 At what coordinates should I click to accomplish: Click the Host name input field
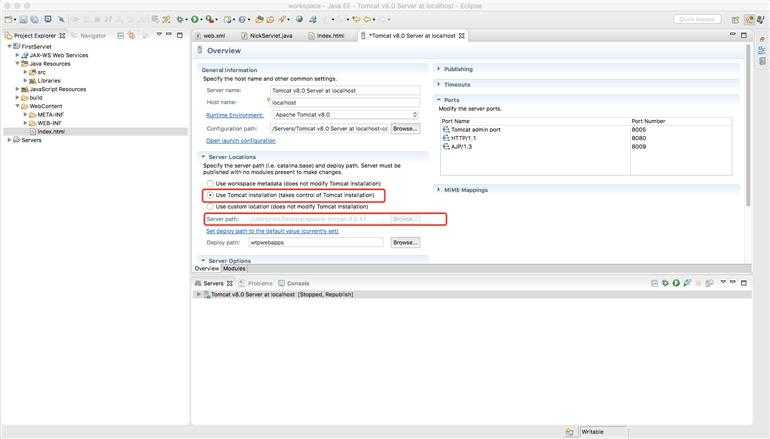click(345, 103)
